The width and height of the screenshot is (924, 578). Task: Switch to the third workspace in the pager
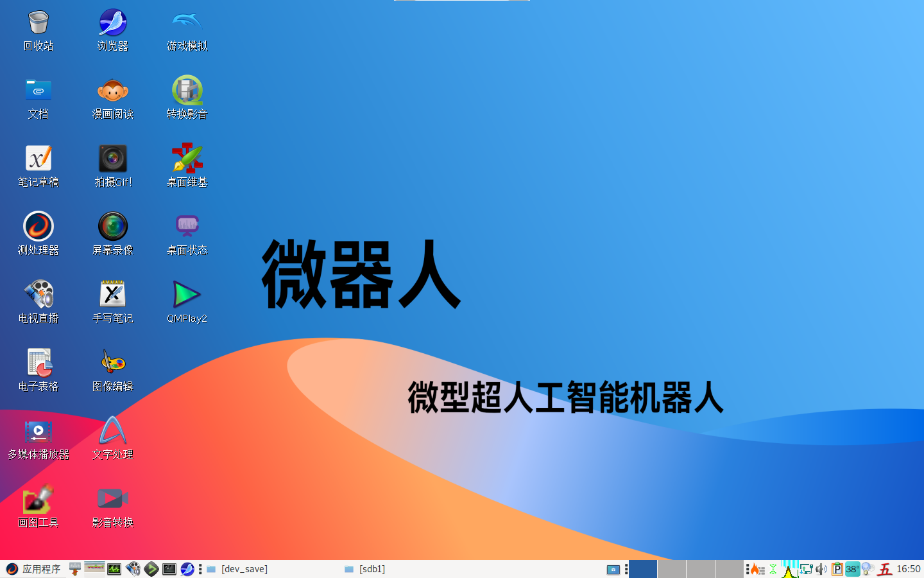[701, 569]
